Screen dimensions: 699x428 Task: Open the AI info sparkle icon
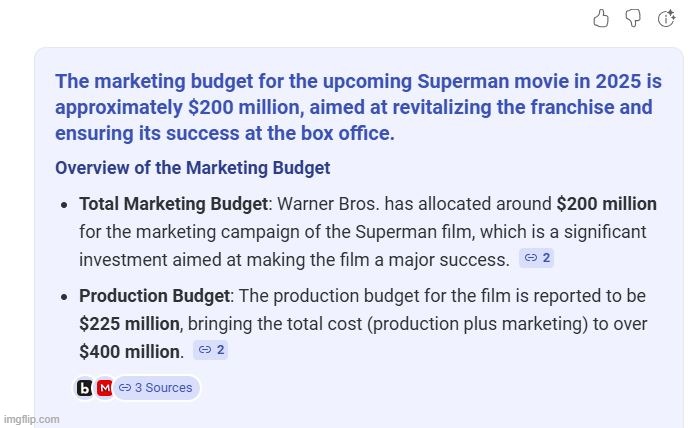[x=666, y=18]
